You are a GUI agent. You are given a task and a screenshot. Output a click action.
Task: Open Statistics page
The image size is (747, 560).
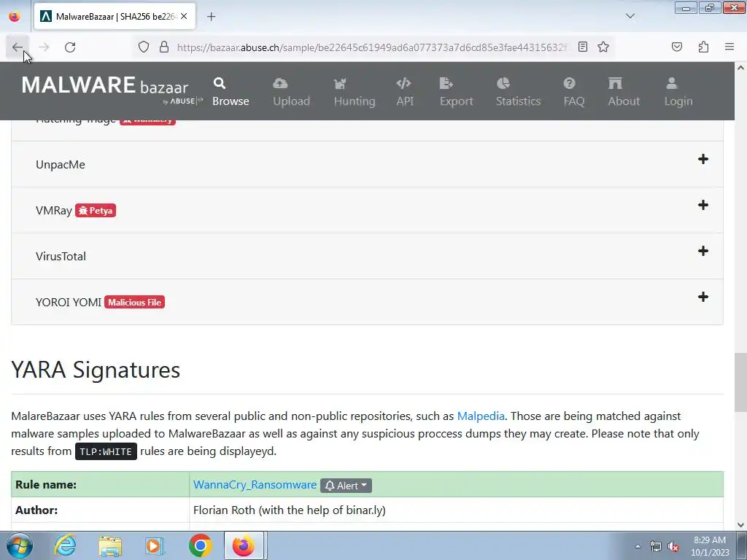tap(518, 91)
